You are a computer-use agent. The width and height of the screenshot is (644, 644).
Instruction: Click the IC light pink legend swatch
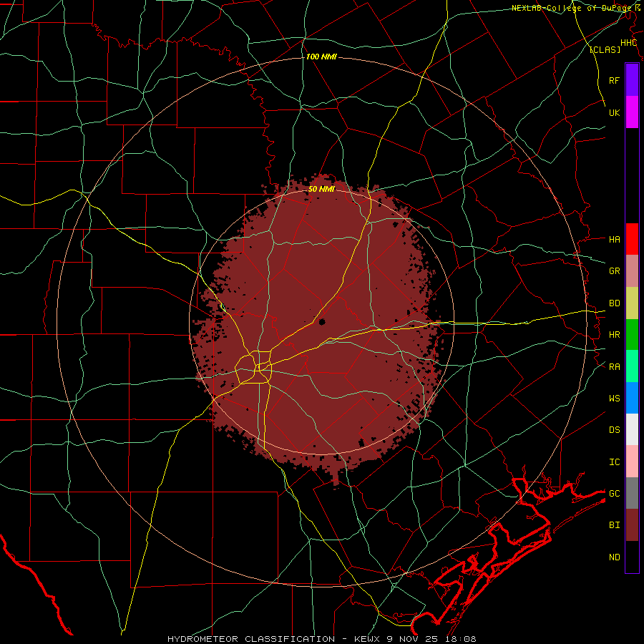[x=632, y=462]
